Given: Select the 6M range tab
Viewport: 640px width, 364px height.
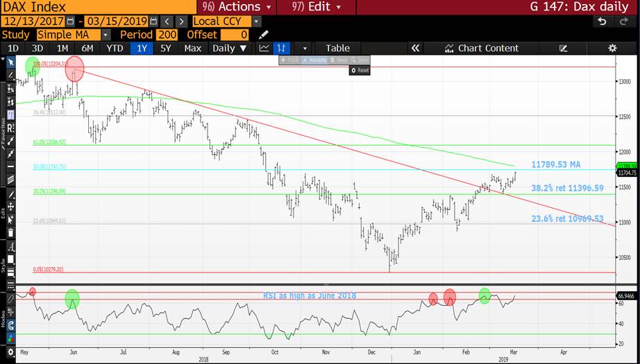Looking at the screenshot, I should click(x=87, y=48).
